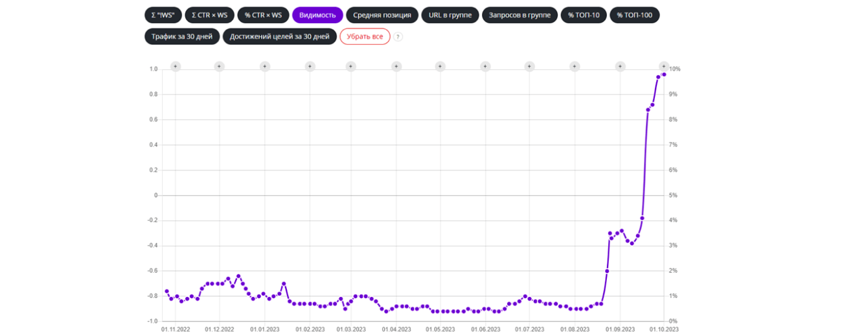Click the -1.0 left axis label
This screenshot has width=868, height=335.
(x=152, y=321)
